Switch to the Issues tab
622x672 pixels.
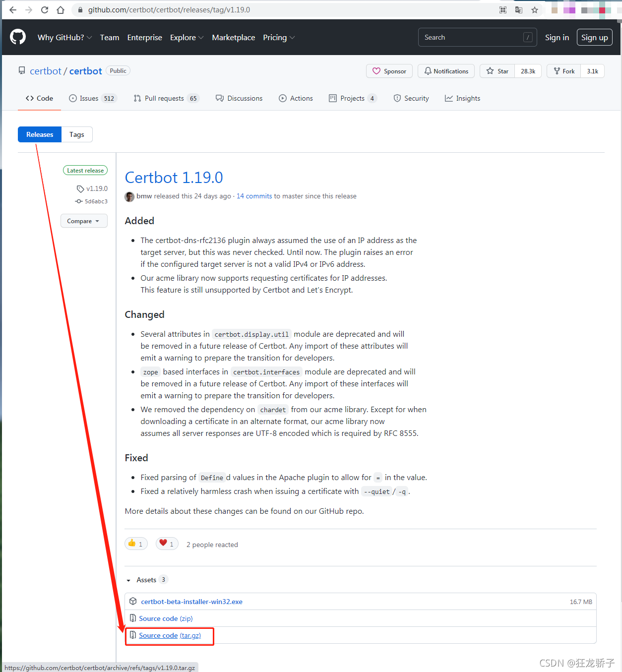92,98
